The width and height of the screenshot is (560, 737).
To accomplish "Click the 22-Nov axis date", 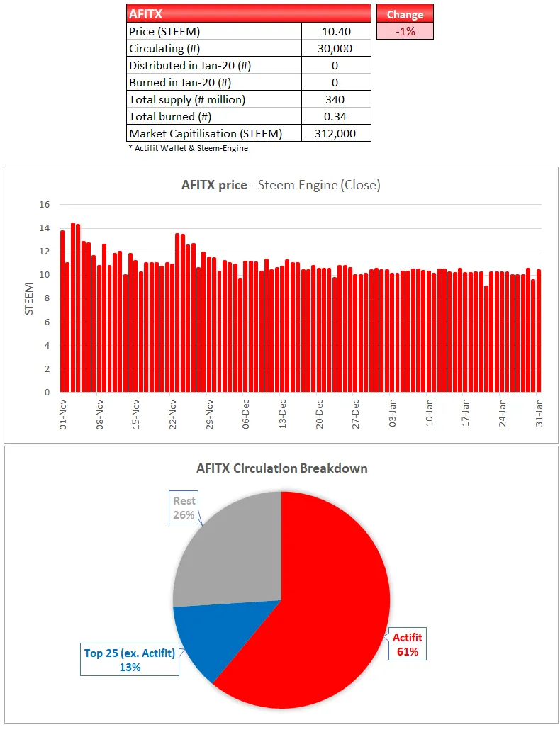I will 172,415.
